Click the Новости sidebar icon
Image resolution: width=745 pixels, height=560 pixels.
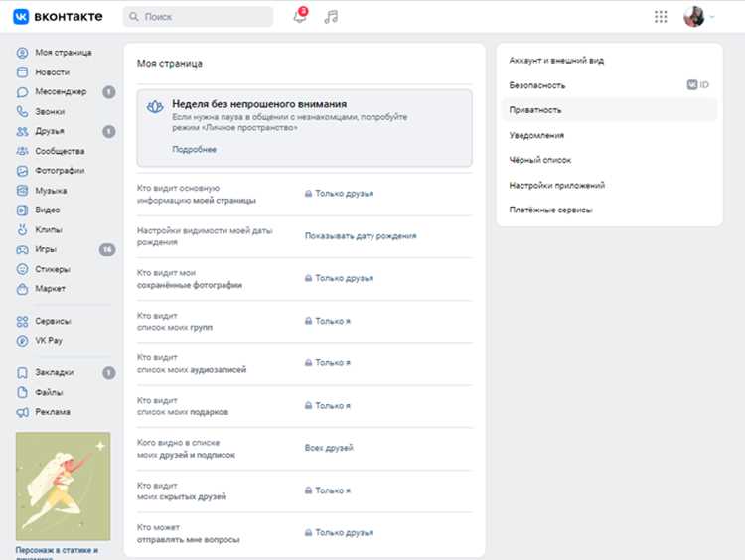22,72
